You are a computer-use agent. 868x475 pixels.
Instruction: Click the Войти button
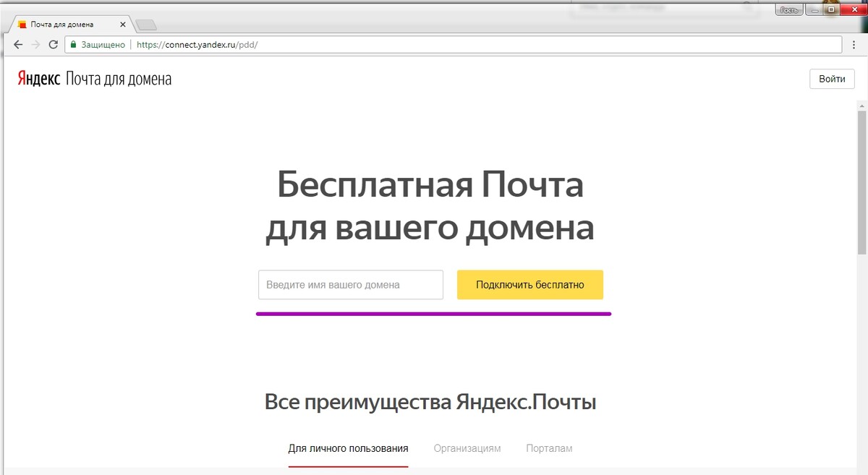point(832,79)
